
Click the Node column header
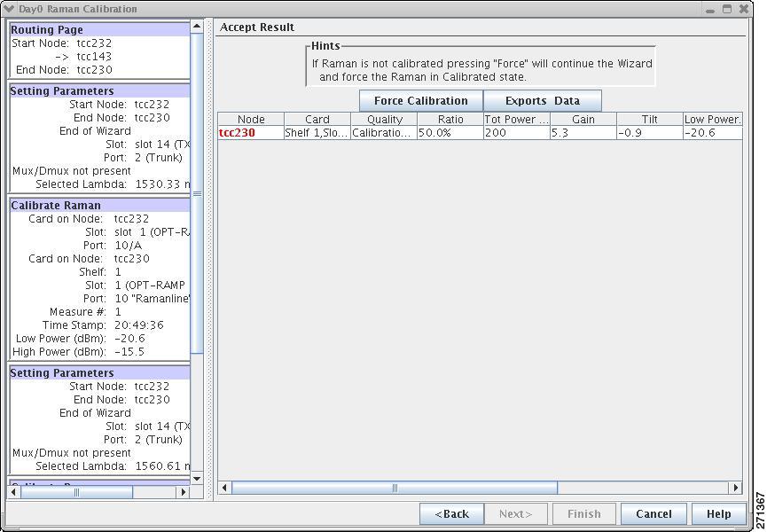(x=251, y=120)
